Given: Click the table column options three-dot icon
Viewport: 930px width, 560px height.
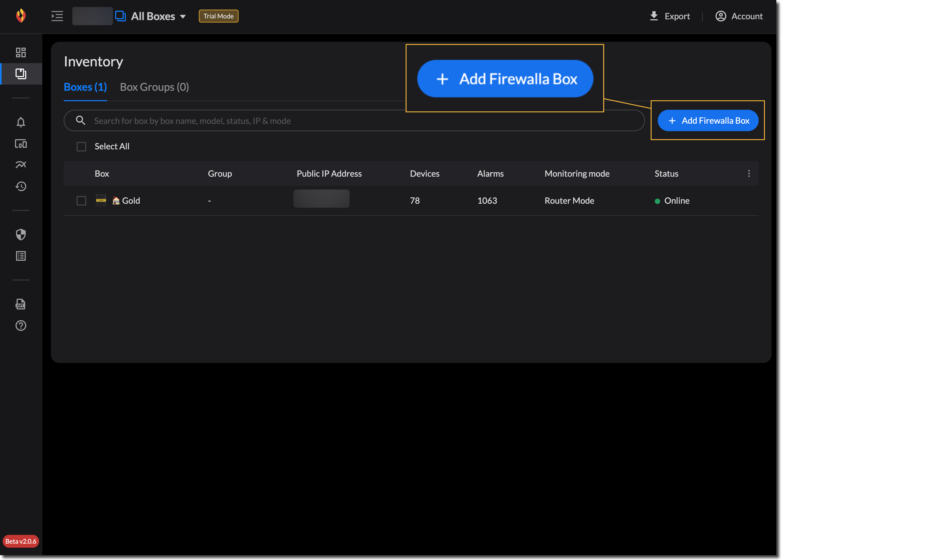Looking at the screenshot, I should [748, 173].
